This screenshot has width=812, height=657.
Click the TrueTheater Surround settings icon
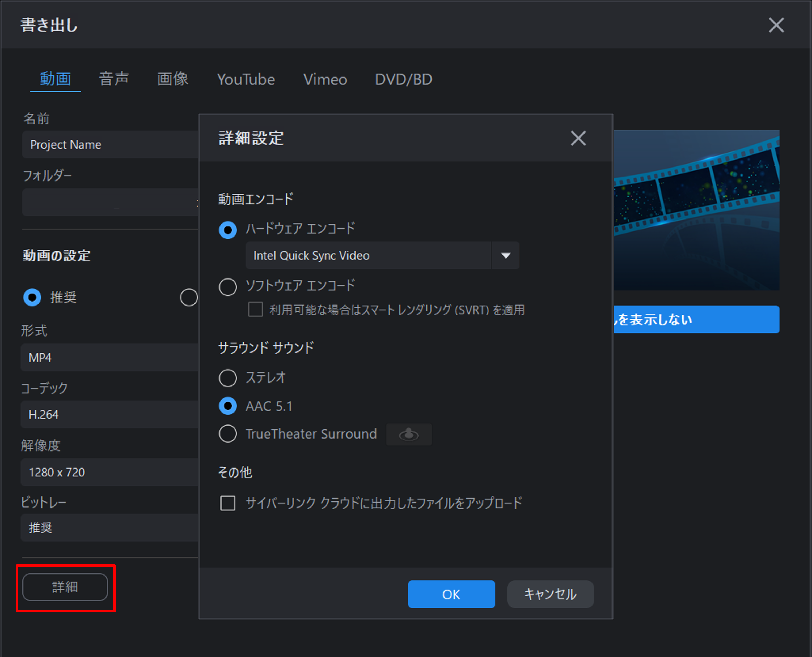(409, 434)
